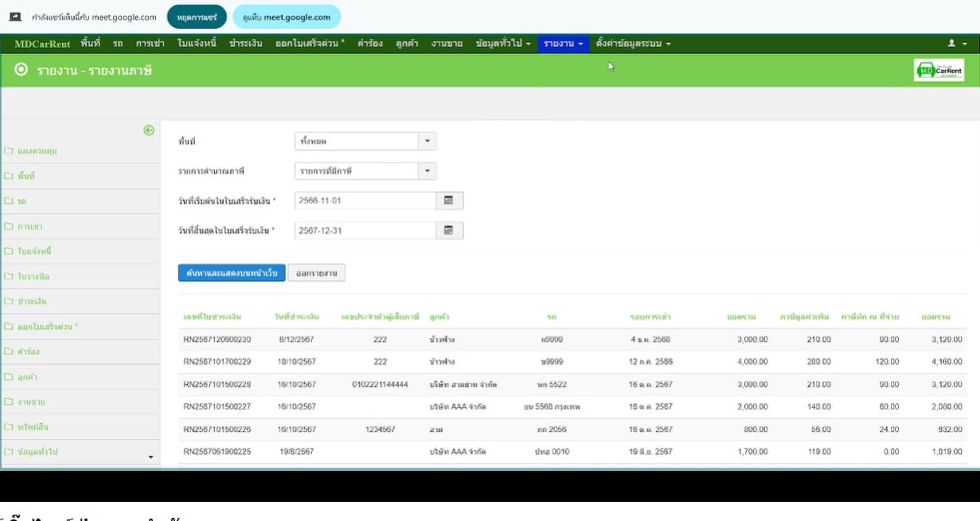Screen dimensions: 980x521
Task: Open ลูกค้า in top navigation bar
Action: [408, 44]
